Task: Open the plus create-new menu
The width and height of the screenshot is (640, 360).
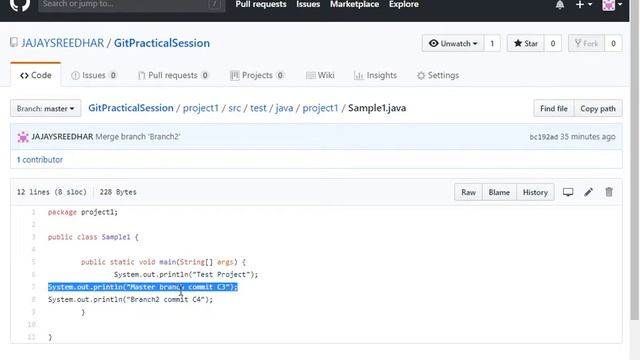Action: point(584,5)
